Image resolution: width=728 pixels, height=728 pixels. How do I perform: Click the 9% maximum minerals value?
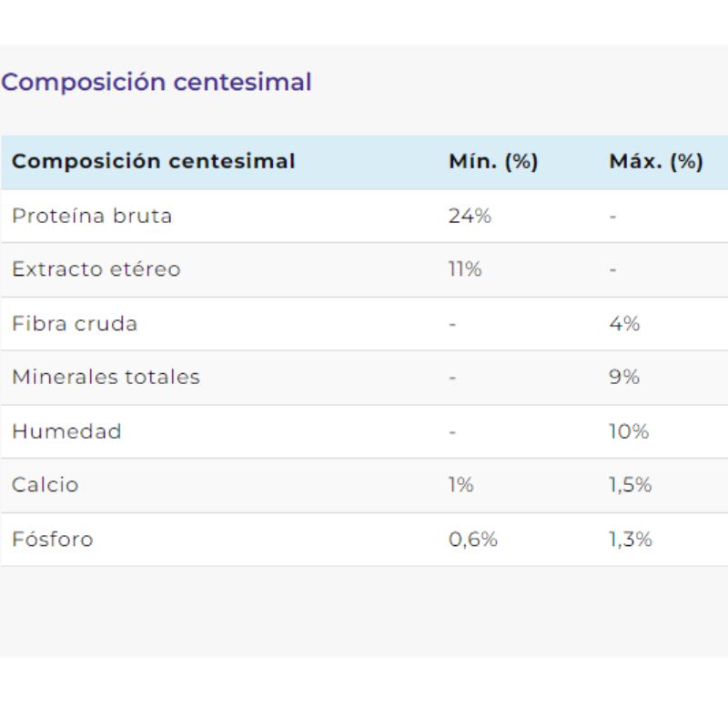[624, 377]
